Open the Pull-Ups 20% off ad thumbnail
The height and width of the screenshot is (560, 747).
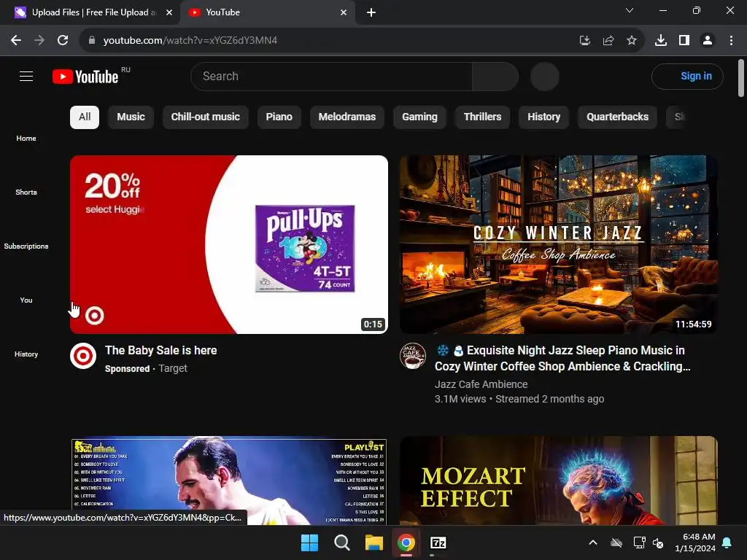[x=228, y=244]
